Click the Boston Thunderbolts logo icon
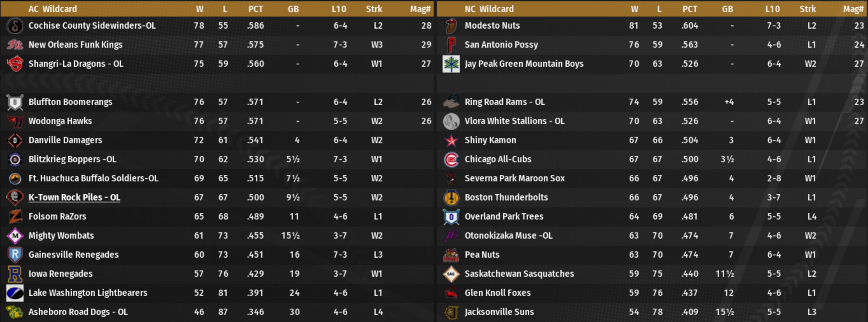This screenshot has width=868, height=322. [451, 198]
